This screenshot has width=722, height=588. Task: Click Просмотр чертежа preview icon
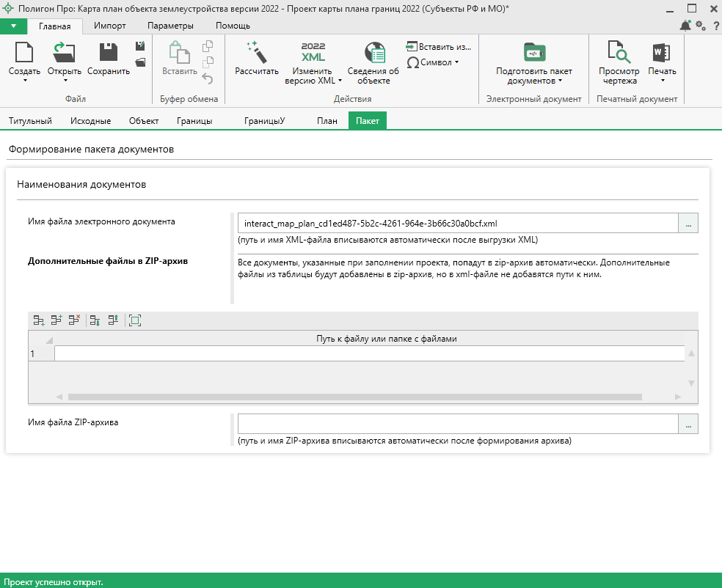click(619, 53)
